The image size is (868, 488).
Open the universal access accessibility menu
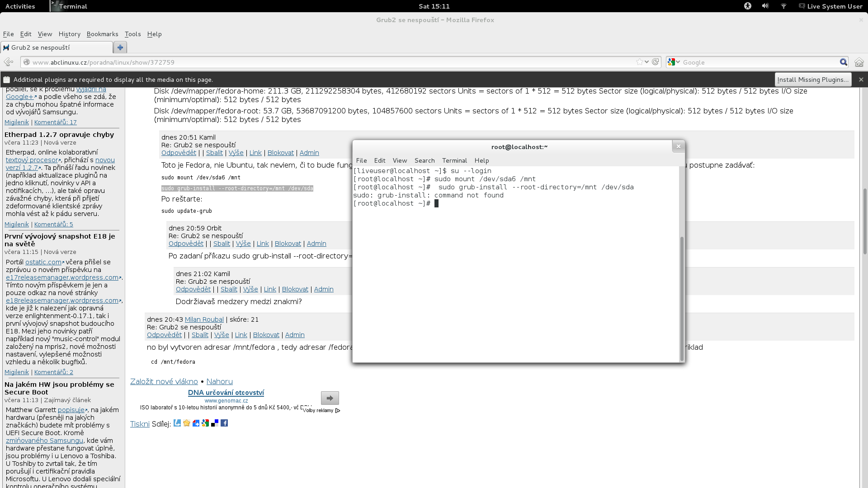(748, 6)
